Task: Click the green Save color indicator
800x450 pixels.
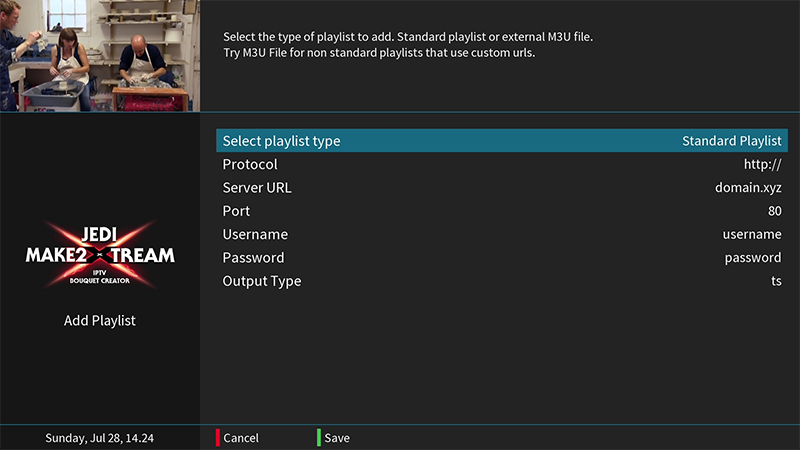Action: (x=319, y=437)
